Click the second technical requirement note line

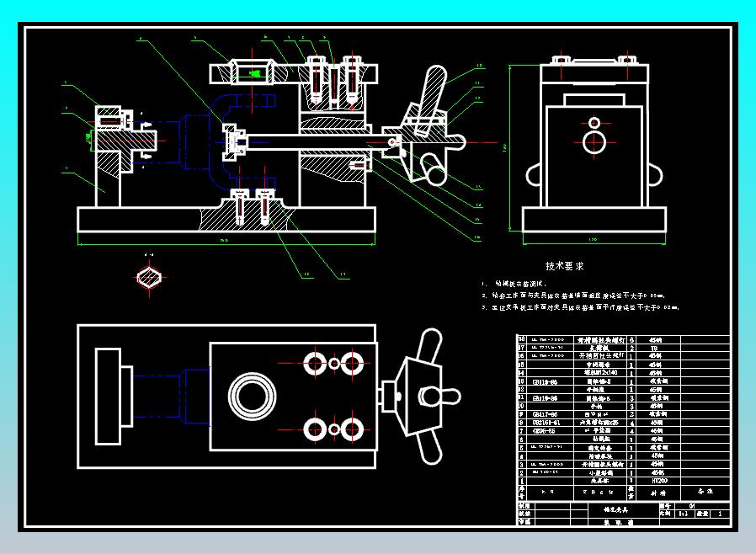pos(574,296)
